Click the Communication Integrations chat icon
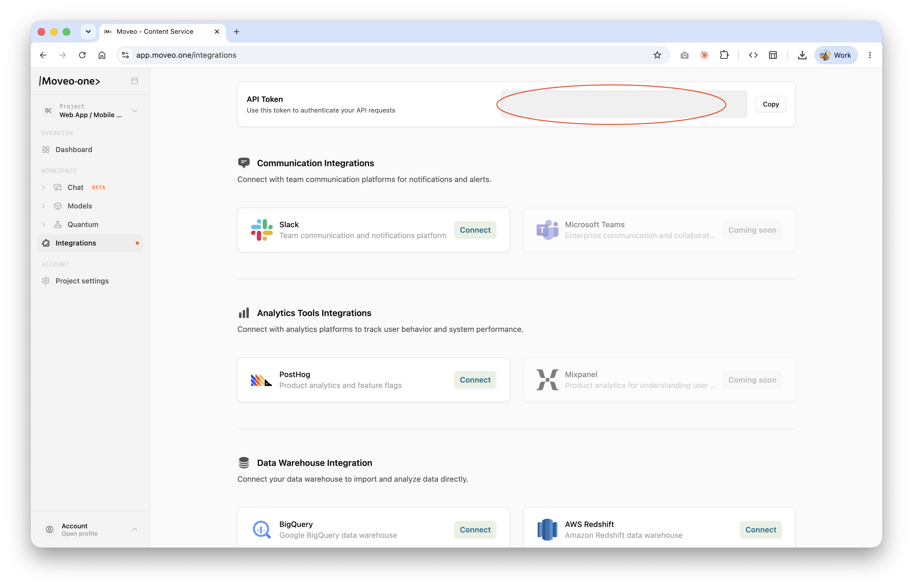Screen dimensions: 913x588 click(x=244, y=163)
